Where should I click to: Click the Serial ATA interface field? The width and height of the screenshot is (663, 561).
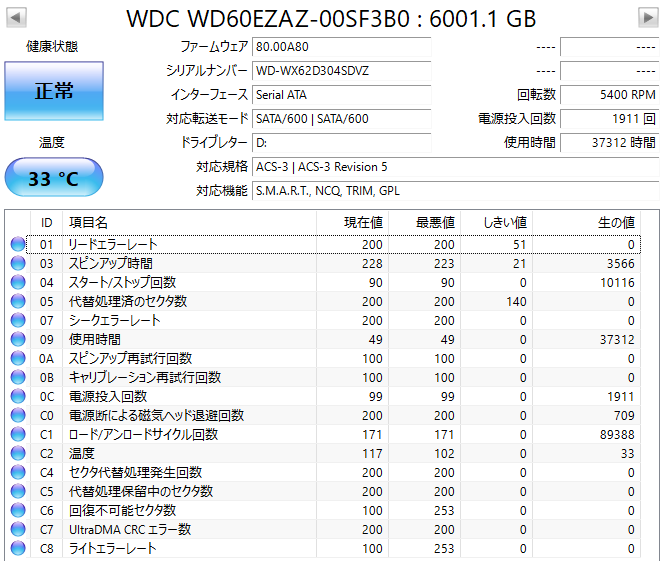point(342,95)
